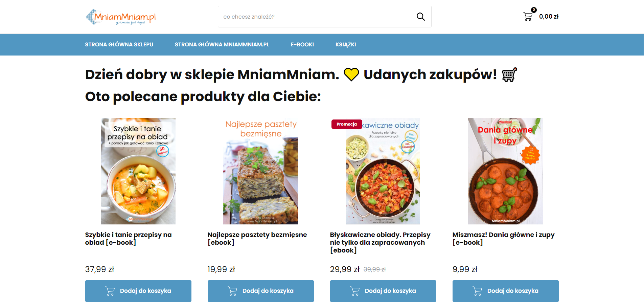Open Strona główna sklepu menu item
The width and height of the screenshot is (644, 306).
119,45
